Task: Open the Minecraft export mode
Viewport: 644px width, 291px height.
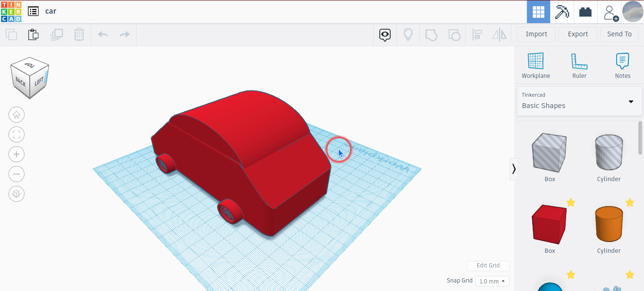Action: 561,12
